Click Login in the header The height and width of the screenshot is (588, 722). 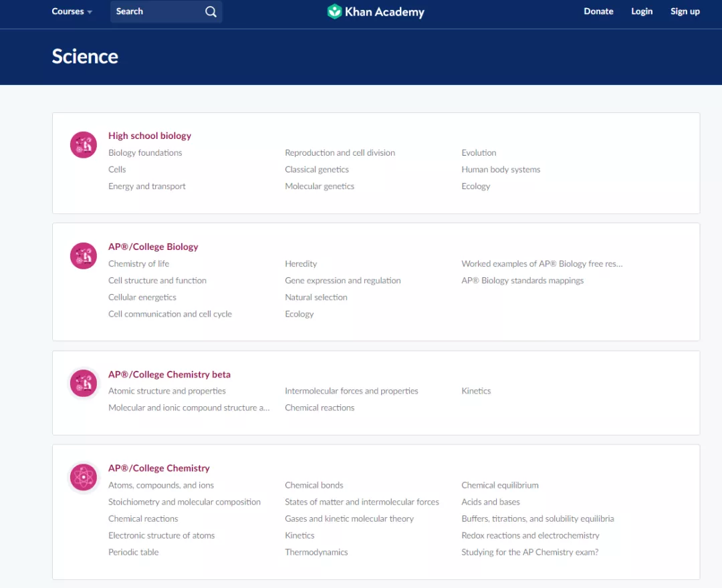pos(642,11)
